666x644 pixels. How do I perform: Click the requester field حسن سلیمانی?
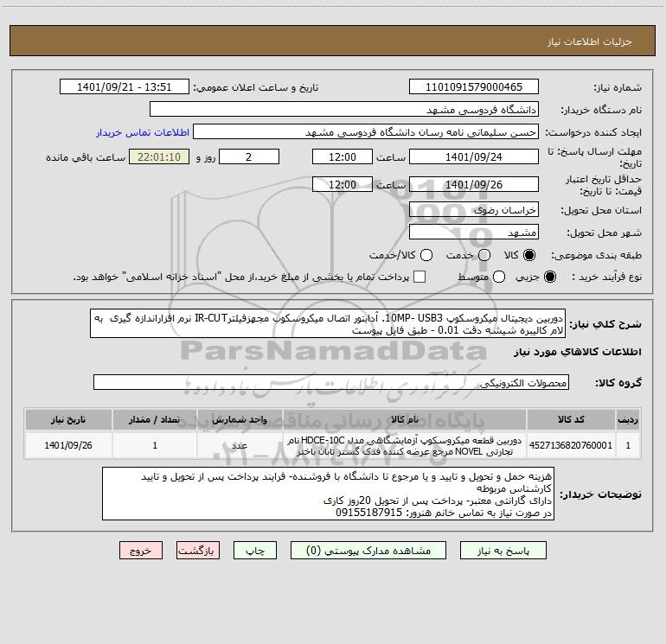(366, 132)
